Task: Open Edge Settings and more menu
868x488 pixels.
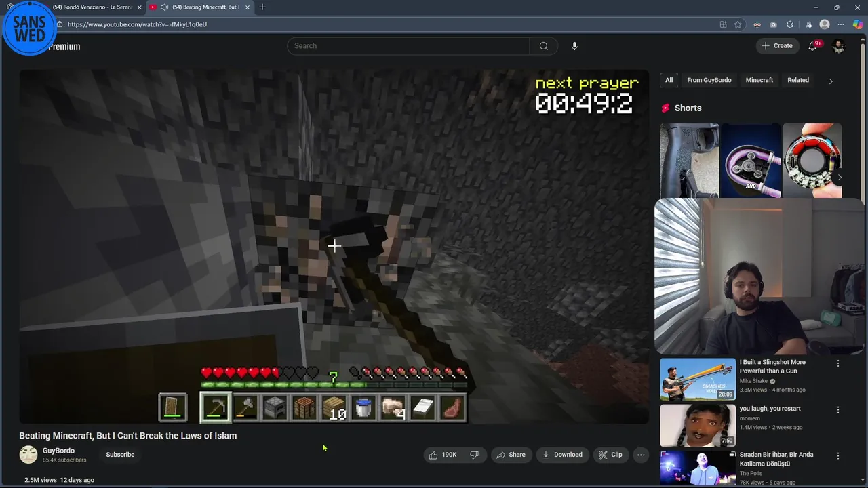Action: pos(841,24)
